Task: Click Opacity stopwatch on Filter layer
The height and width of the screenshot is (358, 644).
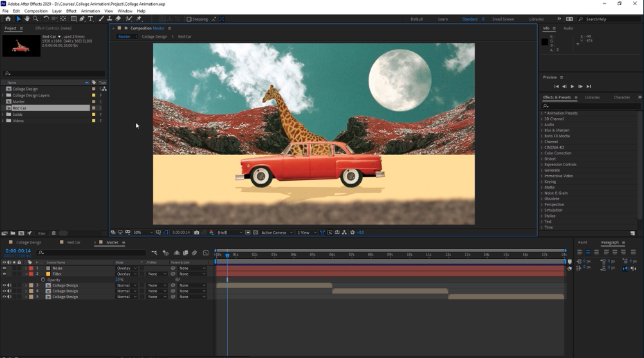Action: (x=43, y=279)
